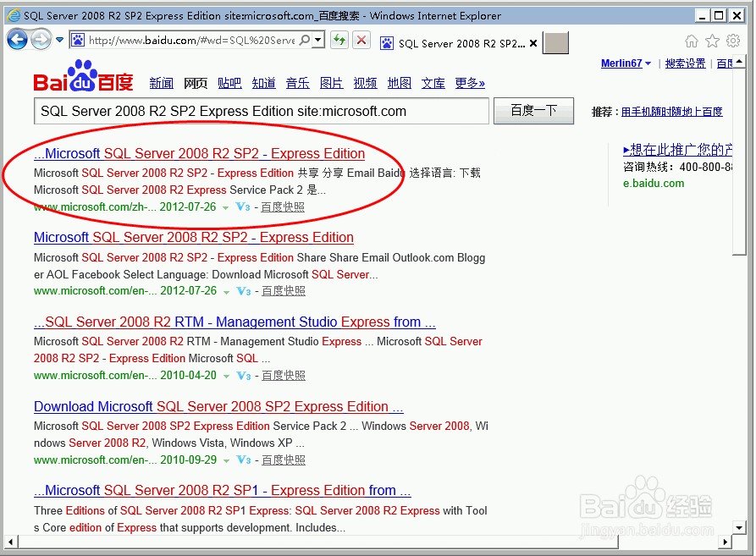Click horizontal scrollbar right arrow
Viewport: 756px width, 556px height.
click(x=725, y=542)
